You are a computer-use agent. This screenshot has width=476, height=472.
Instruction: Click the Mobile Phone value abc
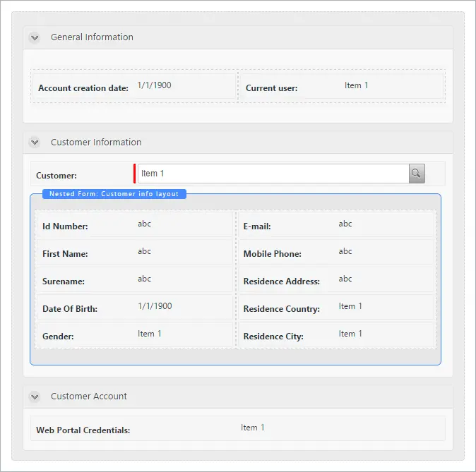pos(345,251)
